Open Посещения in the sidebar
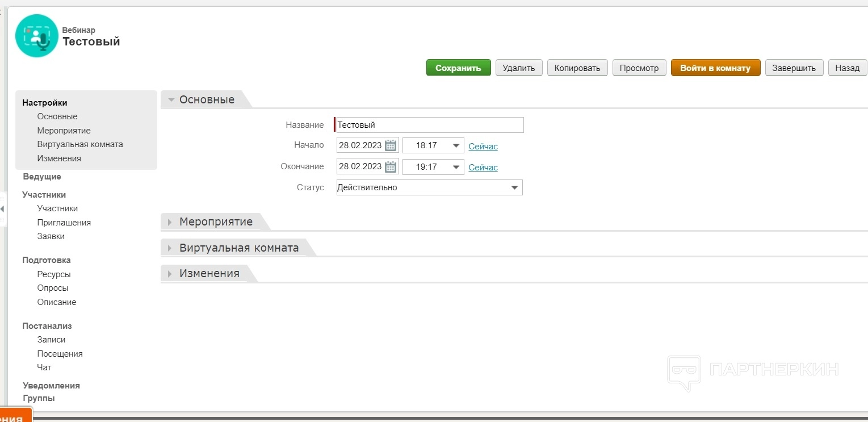The height and width of the screenshot is (422, 868). 60,354
